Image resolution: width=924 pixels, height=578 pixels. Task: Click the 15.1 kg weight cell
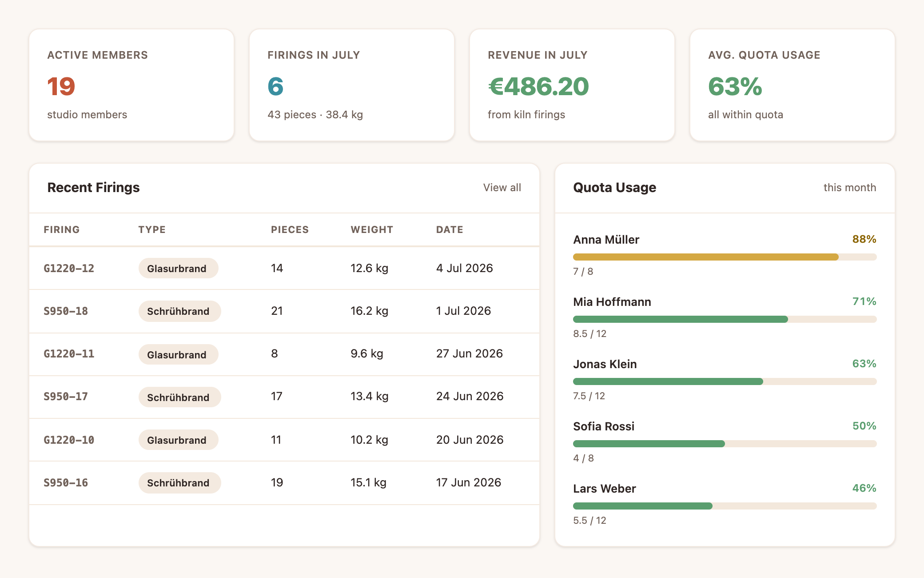coord(368,482)
